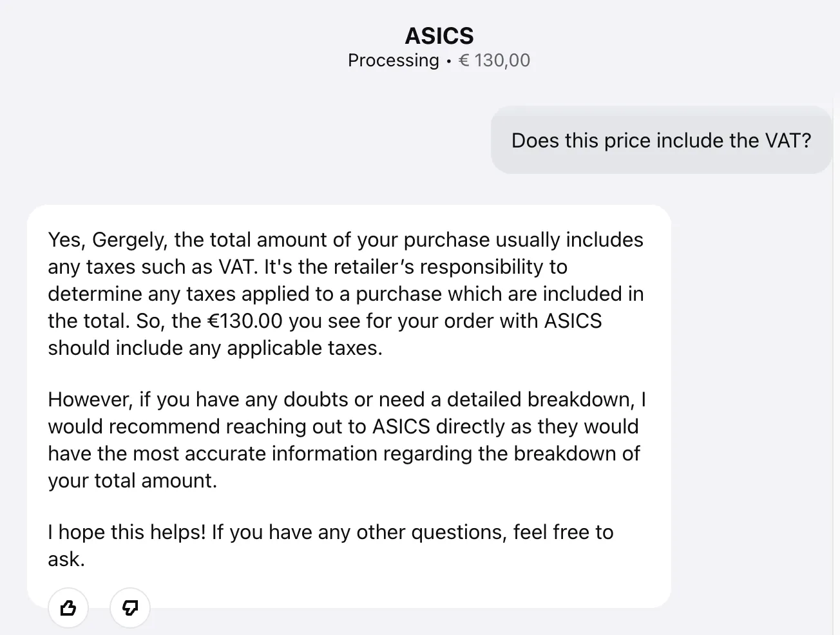This screenshot has width=840, height=635.
Task: Mark the reply with thumbs down
Action: (x=130, y=607)
